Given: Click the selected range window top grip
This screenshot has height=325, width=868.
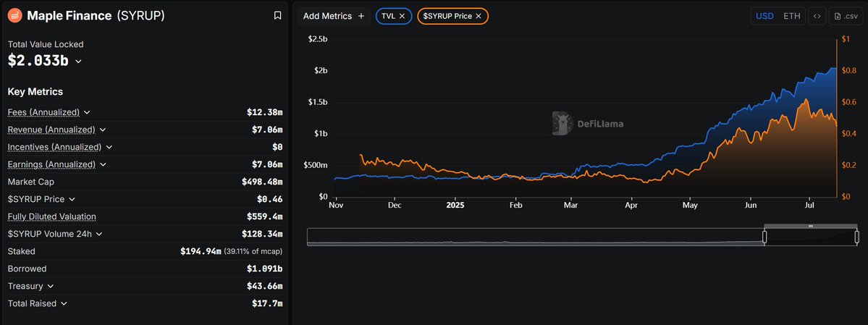Looking at the screenshot, I should pyautogui.click(x=810, y=226).
